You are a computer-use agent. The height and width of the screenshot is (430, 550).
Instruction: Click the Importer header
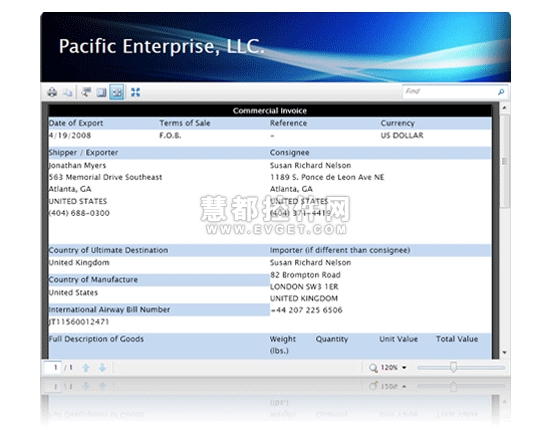tap(340, 250)
